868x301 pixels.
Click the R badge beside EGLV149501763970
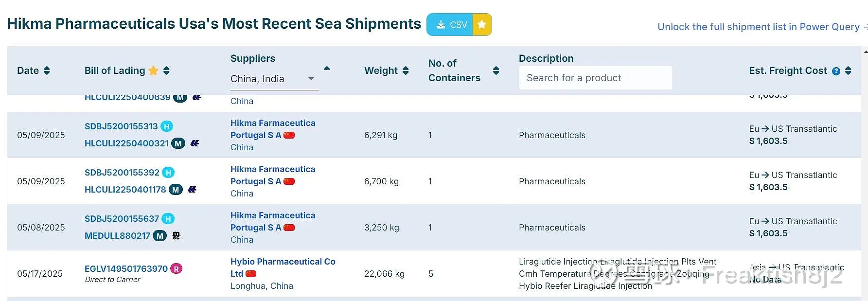point(176,268)
